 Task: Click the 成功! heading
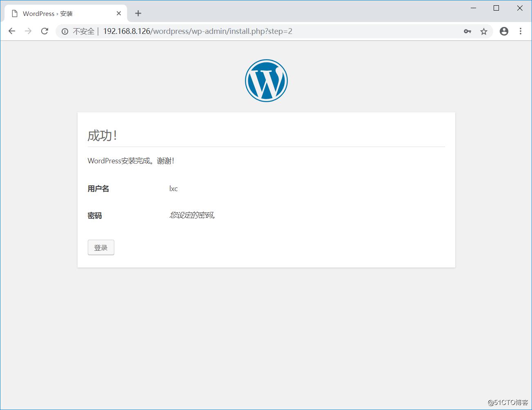102,136
